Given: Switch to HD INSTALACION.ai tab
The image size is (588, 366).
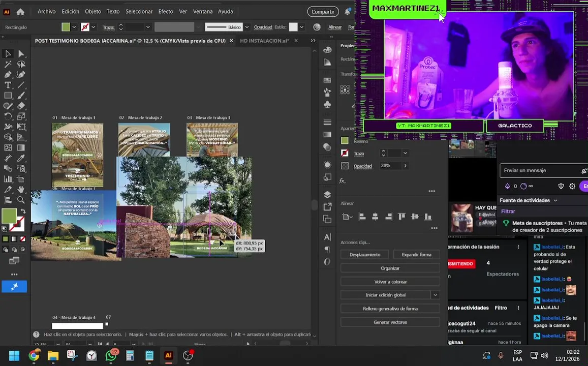Looking at the screenshot, I should 264,41.
